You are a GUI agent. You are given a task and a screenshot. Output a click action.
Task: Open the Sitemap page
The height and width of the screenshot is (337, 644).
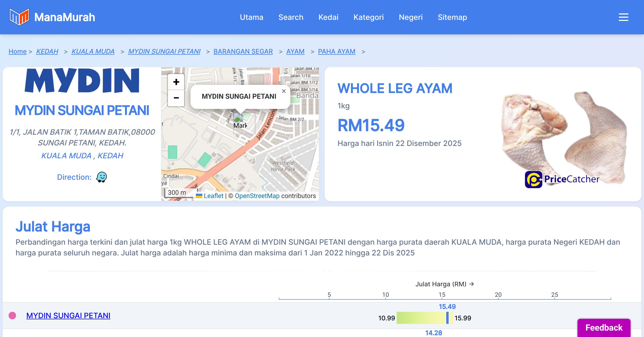click(452, 17)
